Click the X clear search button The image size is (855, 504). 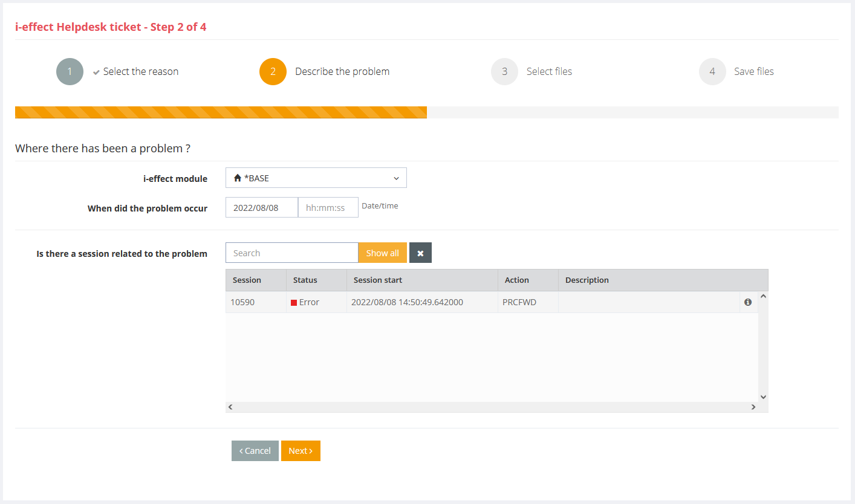(420, 253)
